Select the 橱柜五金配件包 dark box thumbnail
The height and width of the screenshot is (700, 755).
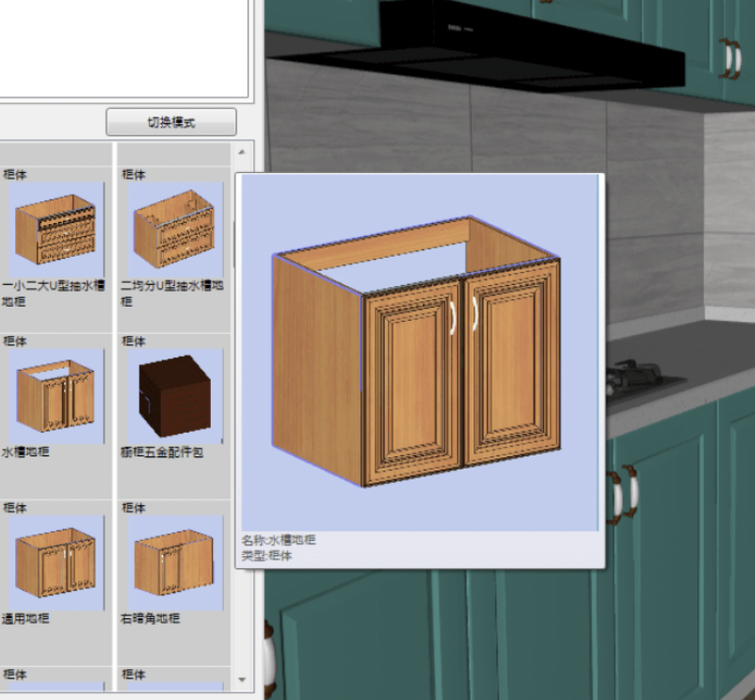pyautogui.click(x=175, y=396)
